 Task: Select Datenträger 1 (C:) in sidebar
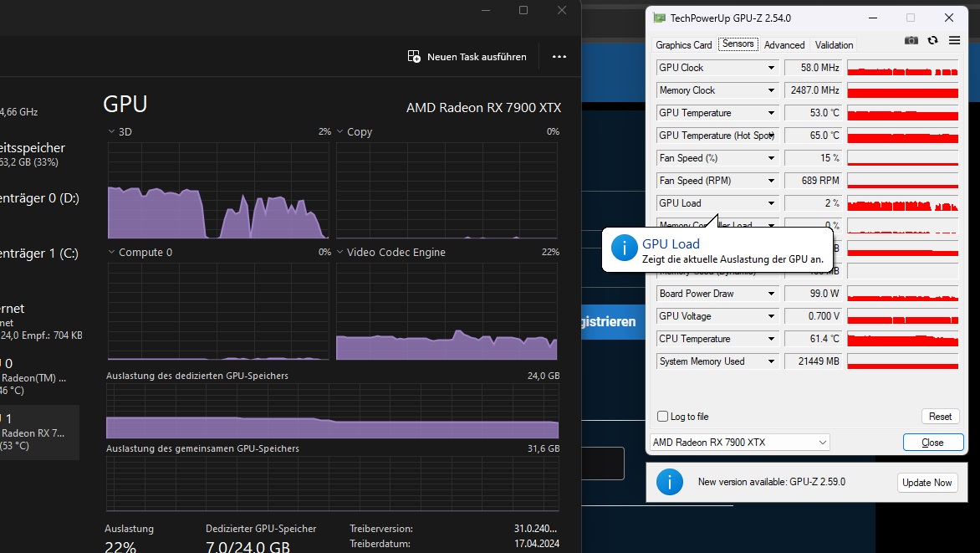38,253
